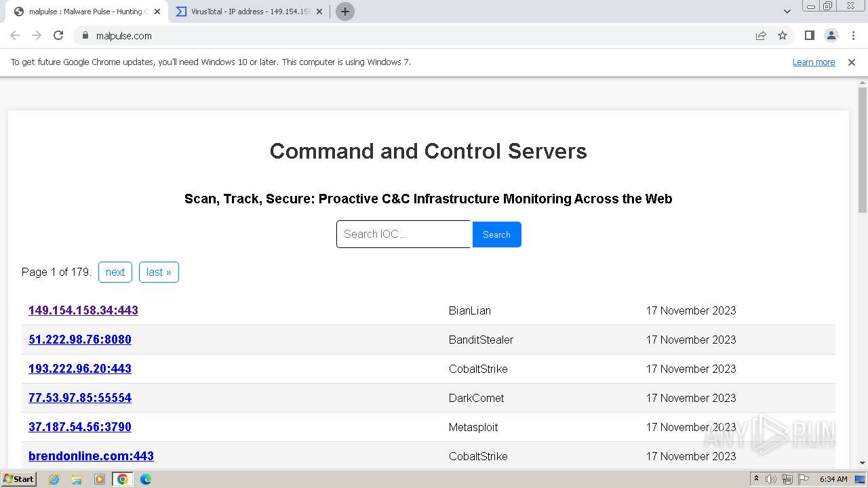The height and width of the screenshot is (488, 868).
Task: Open the Chrome profile avatar menu
Action: click(x=831, y=36)
